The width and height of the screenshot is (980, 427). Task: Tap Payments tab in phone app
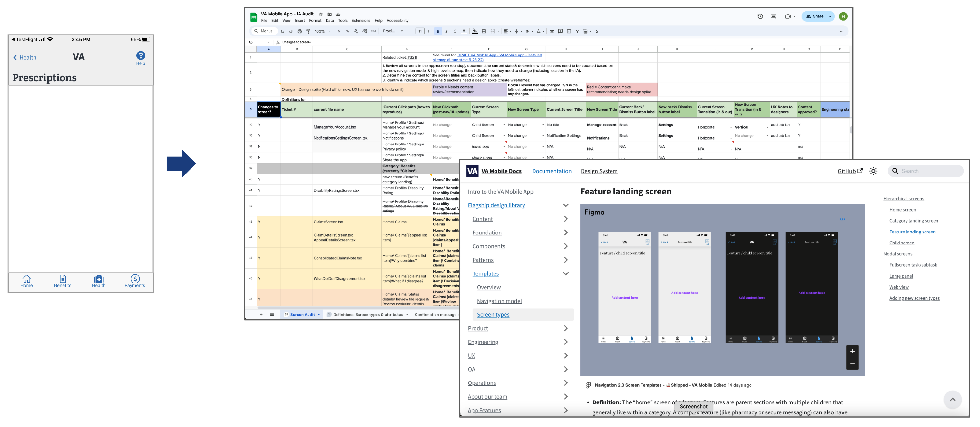[135, 281]
